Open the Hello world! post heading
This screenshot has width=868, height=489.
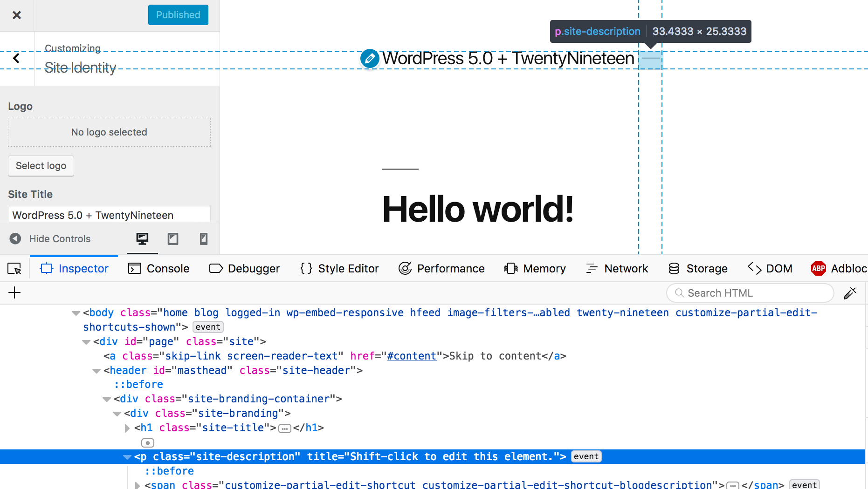[478, 209]
